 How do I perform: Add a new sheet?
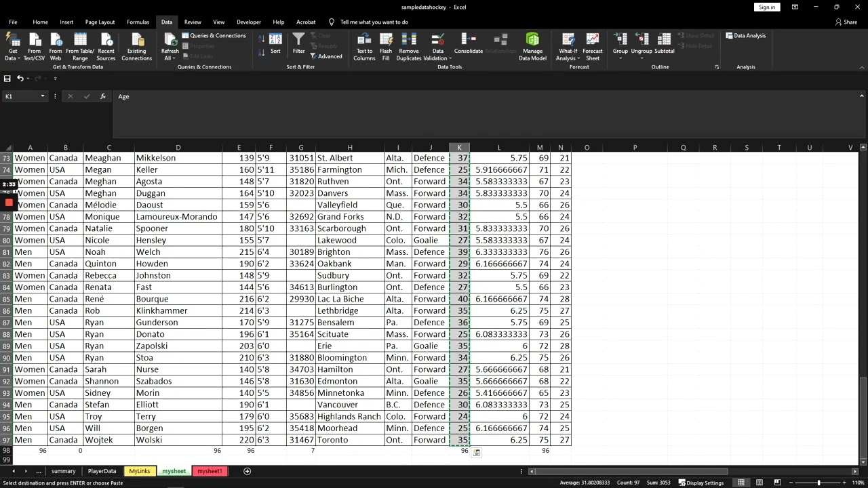247,471
